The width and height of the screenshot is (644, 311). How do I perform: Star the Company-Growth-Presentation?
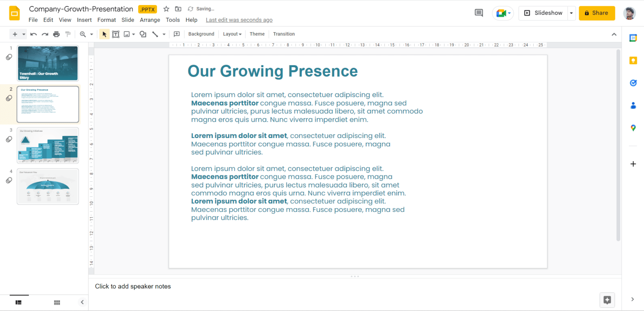pyautogui.click(x=166, y=8)
